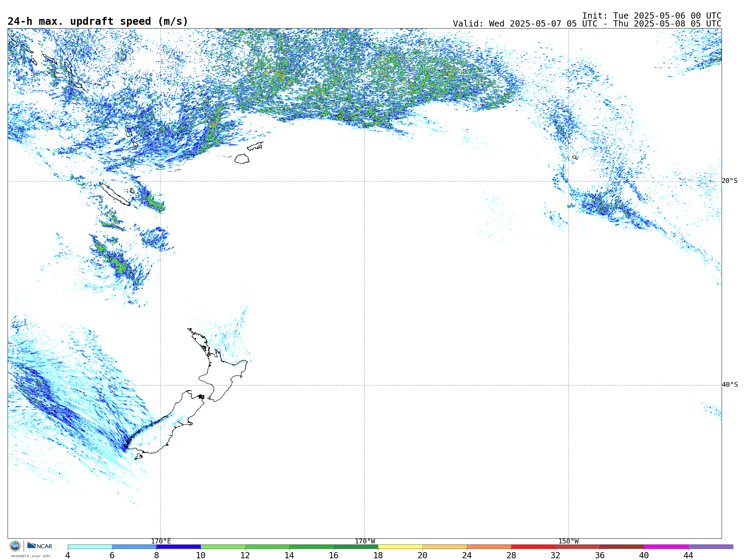744x560 pixels.
Task: Click the colorbar tick label '28'
Action: click(511, 555)
